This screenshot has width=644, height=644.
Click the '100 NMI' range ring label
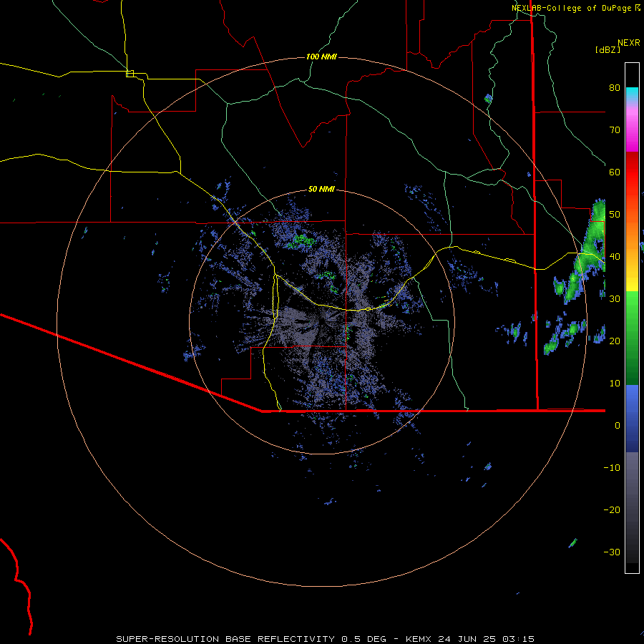tap(321, 57)
